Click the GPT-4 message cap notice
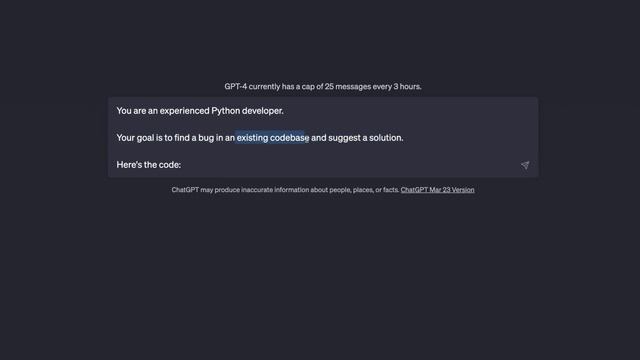640x360 pixels. click(x=322, y=87)
